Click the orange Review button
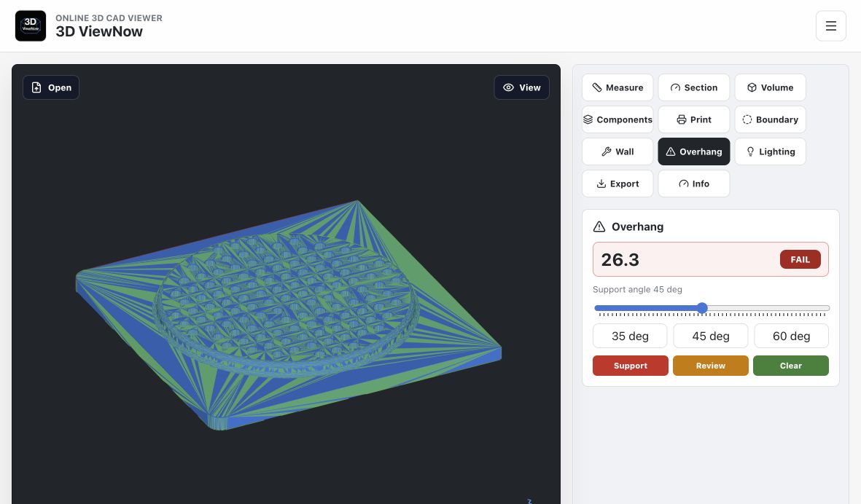The height and width of the screenshot is (504, 861). click(711, 366)
